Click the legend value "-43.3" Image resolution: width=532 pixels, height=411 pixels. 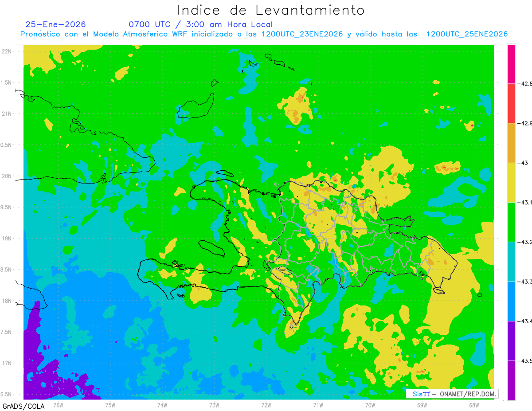coord(524,282)
